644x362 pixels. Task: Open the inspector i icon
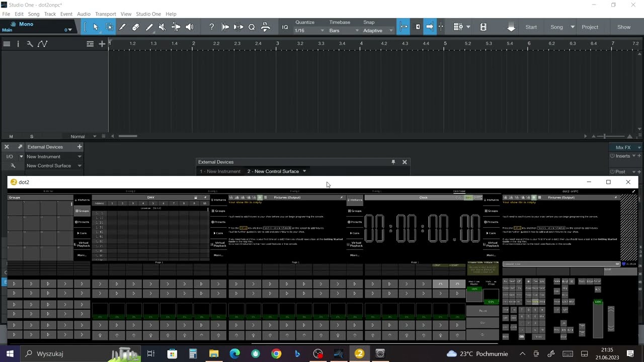tap(18, 44)
